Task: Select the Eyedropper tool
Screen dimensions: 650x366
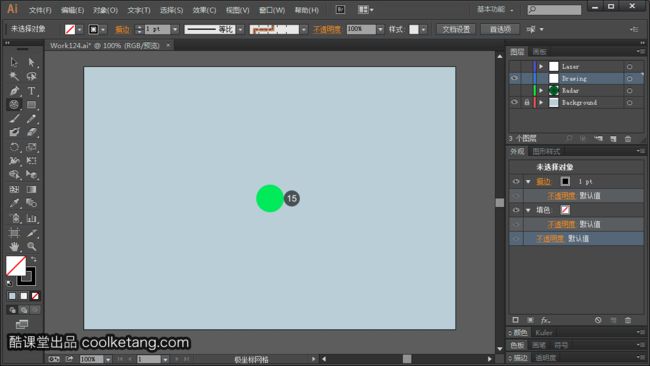Action: click(x=14, y=203)
